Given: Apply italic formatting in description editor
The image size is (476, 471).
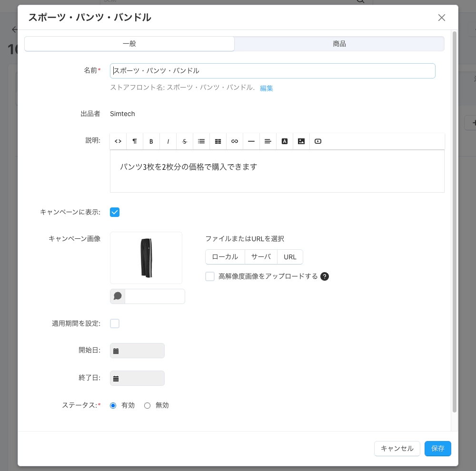Looking at the screenshot, I should [168, 141].
